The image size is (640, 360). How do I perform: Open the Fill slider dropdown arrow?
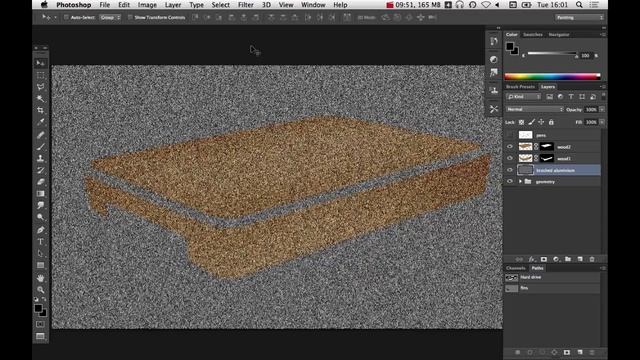(x=602, y=122)
